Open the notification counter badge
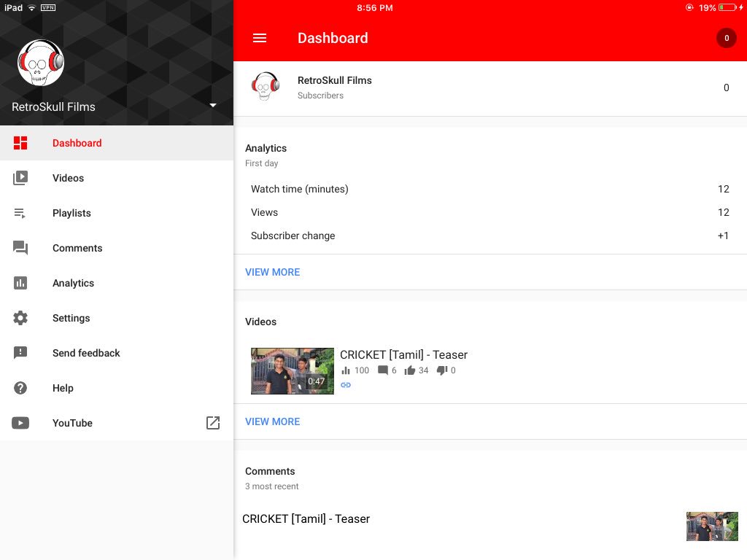This screenshot has height=560, width=747. click(727, 38)
